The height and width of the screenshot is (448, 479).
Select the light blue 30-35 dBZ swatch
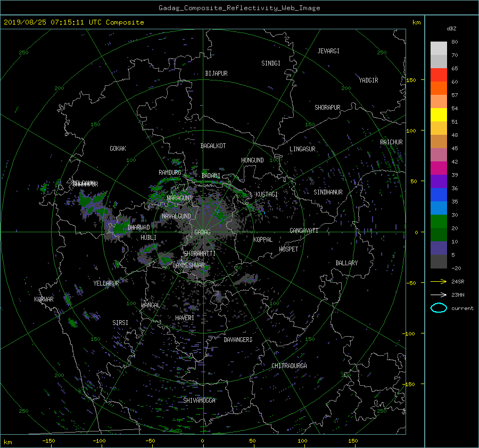pos(439,208)
